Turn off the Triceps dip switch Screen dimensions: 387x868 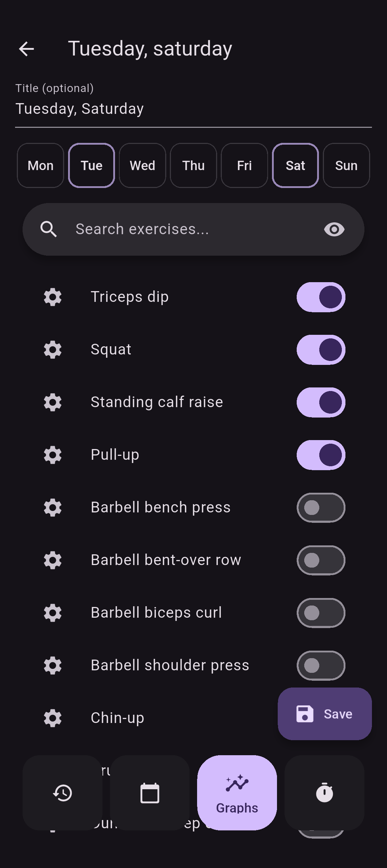click(321, 297)
